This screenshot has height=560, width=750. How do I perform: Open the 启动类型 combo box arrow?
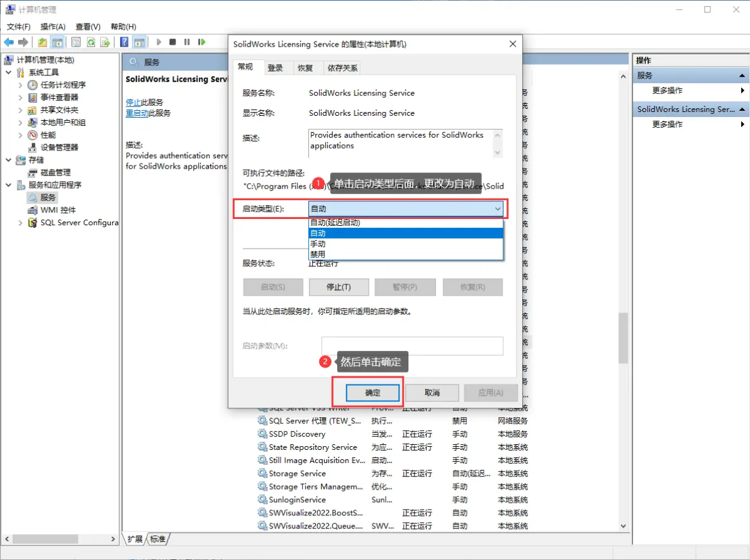click(498, 208)
